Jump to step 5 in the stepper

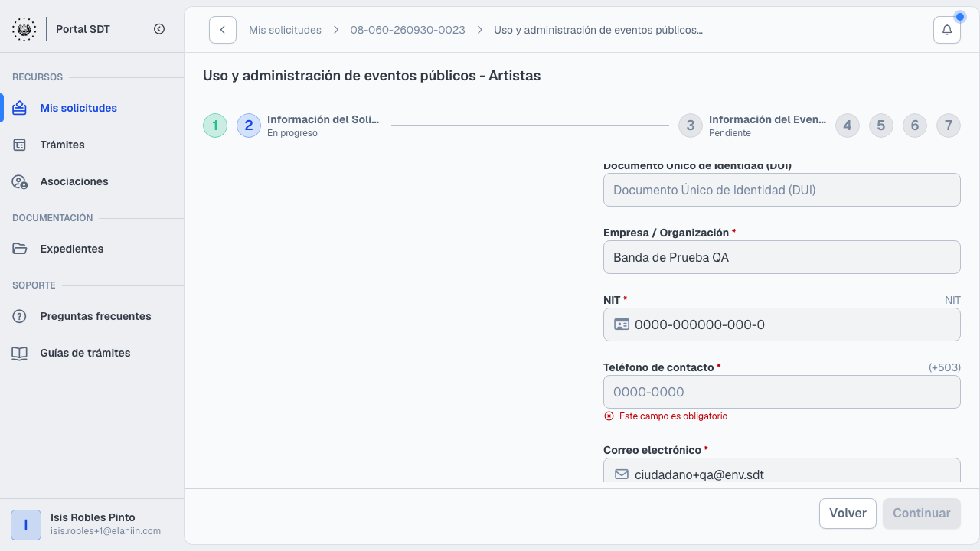click(881, 126)
